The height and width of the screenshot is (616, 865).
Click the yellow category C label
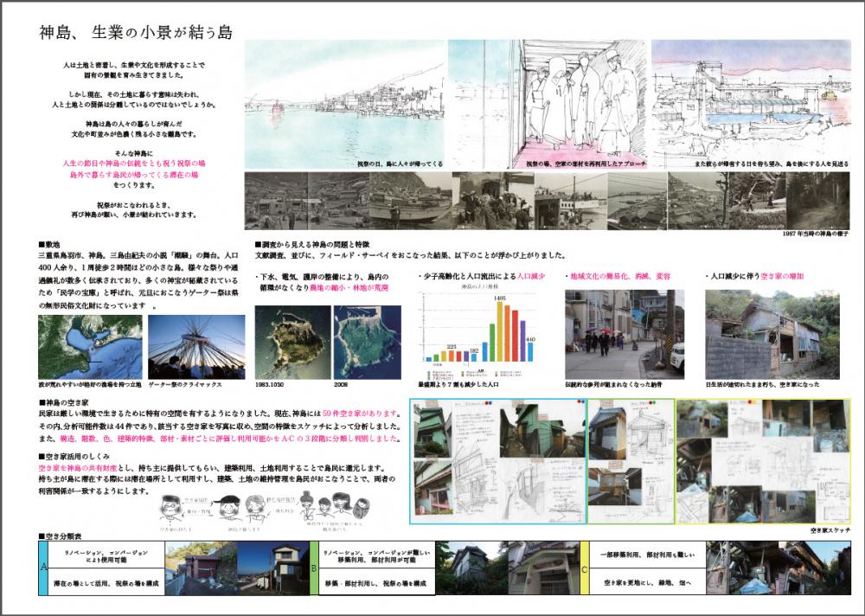[x=586, y=568]
